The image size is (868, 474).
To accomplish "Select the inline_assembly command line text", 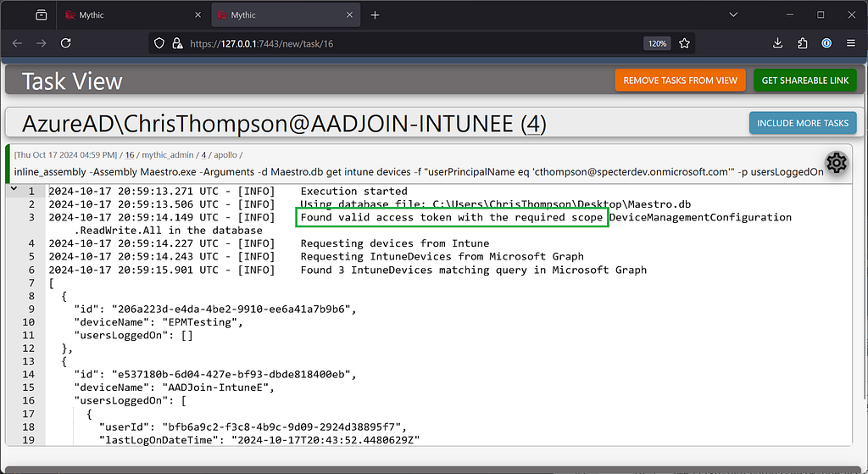I will (419, 171).
